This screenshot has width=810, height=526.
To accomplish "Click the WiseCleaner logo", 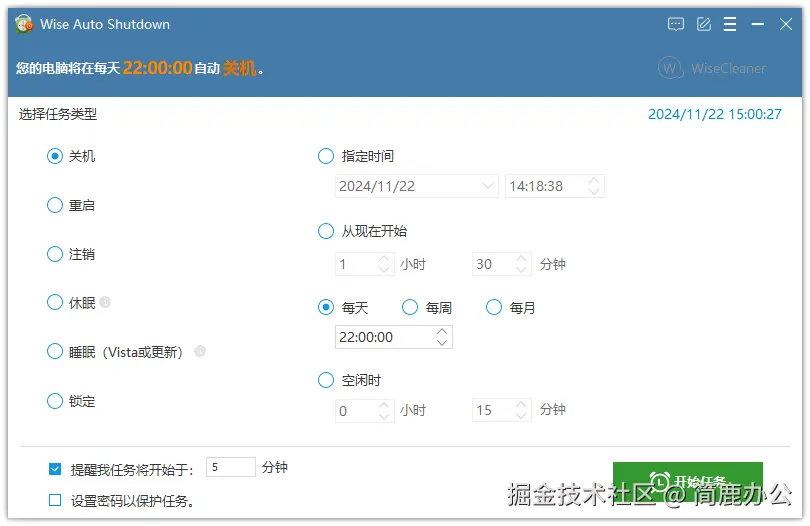I will [711, 68].
